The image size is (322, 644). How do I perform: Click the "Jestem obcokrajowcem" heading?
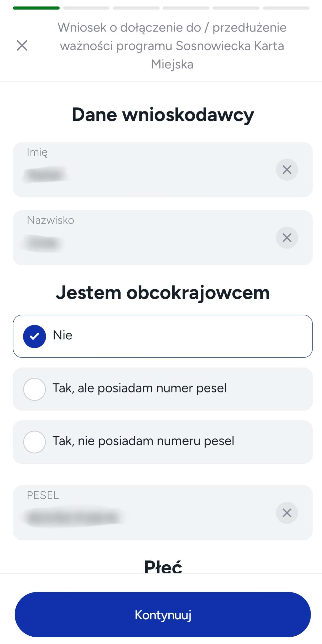click(x=163, y=293)
